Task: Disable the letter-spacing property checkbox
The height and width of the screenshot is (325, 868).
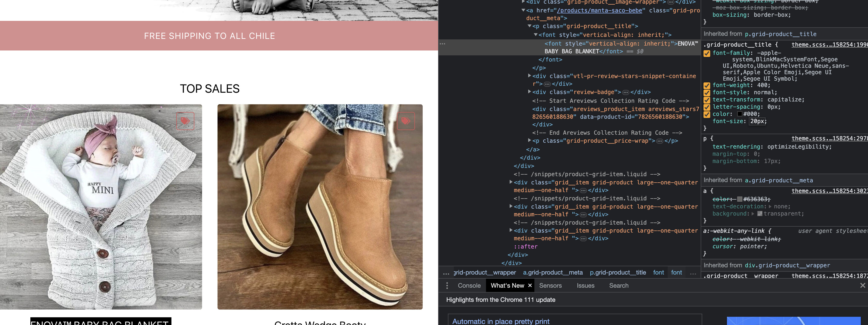Action: [x=707, y=107]
